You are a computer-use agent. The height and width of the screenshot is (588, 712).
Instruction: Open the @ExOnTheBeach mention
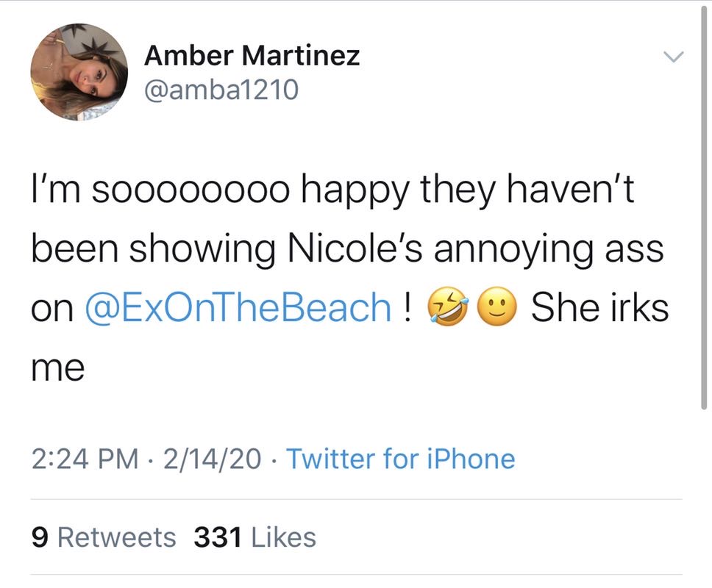238,307
